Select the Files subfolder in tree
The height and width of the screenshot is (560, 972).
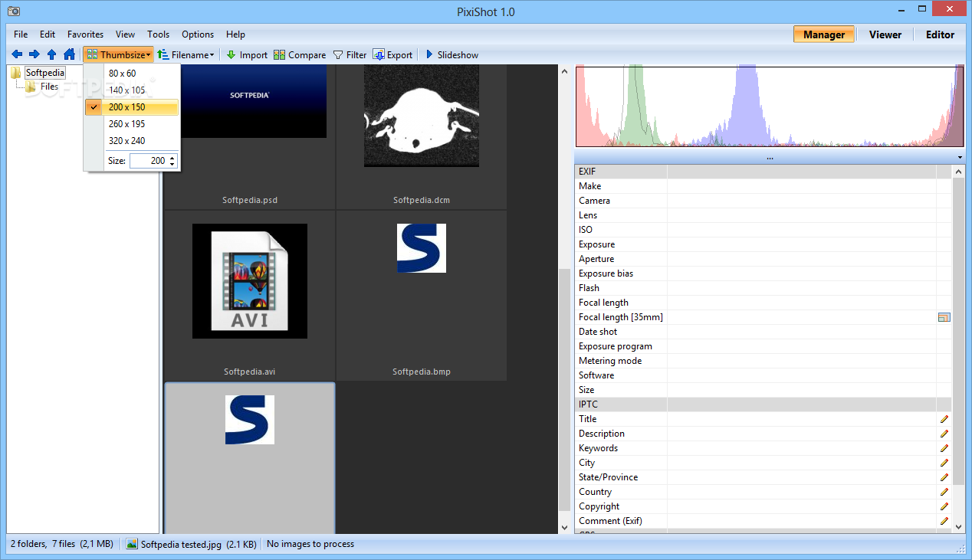pos(49,87)
